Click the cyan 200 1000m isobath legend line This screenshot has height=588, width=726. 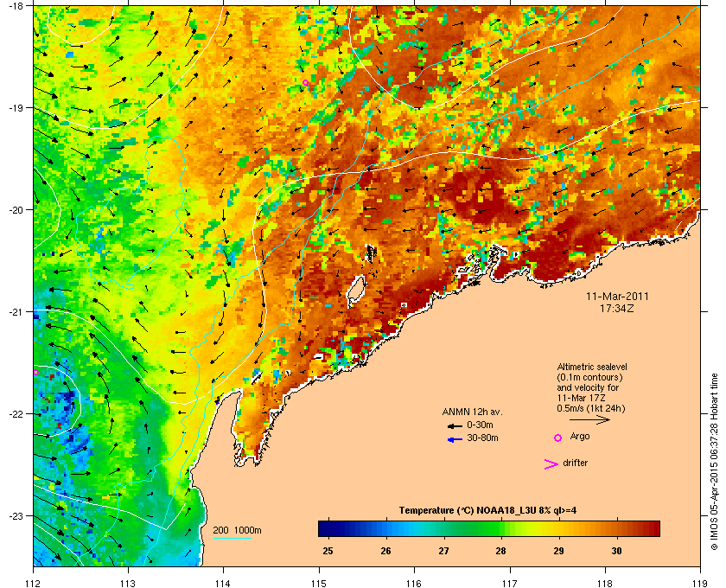click(232, 539)
